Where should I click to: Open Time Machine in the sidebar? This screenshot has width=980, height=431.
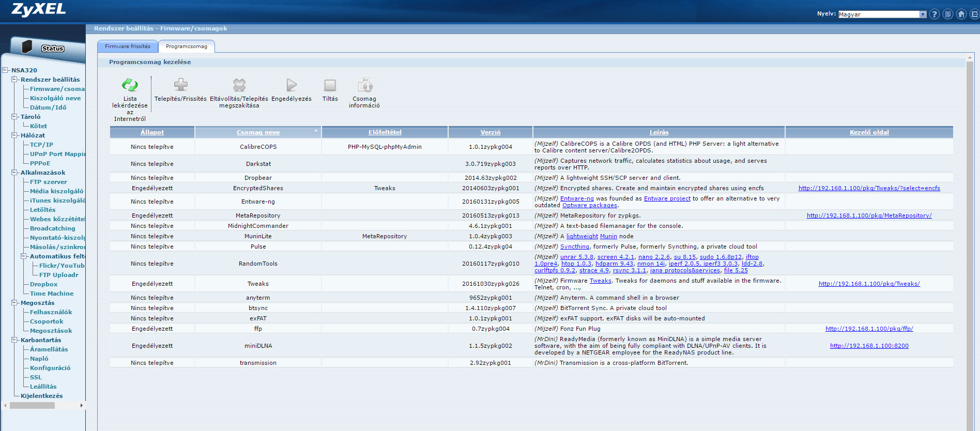click(52, 294)
